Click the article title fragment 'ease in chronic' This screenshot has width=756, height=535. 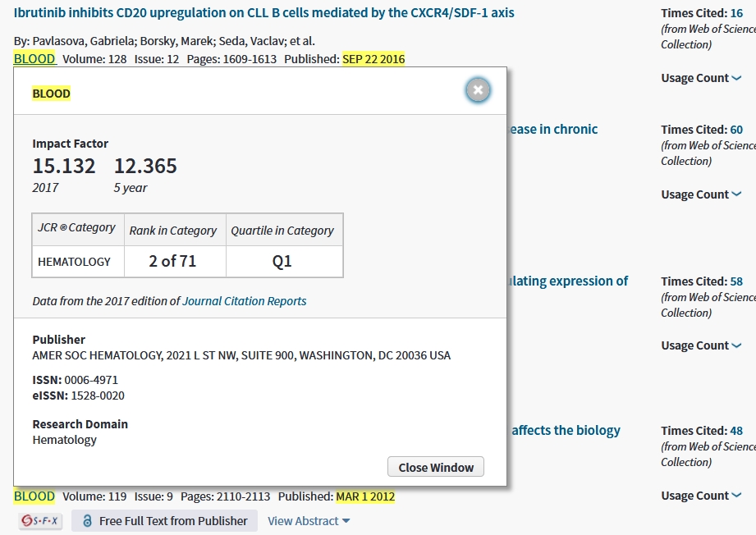tap(553, 129)
